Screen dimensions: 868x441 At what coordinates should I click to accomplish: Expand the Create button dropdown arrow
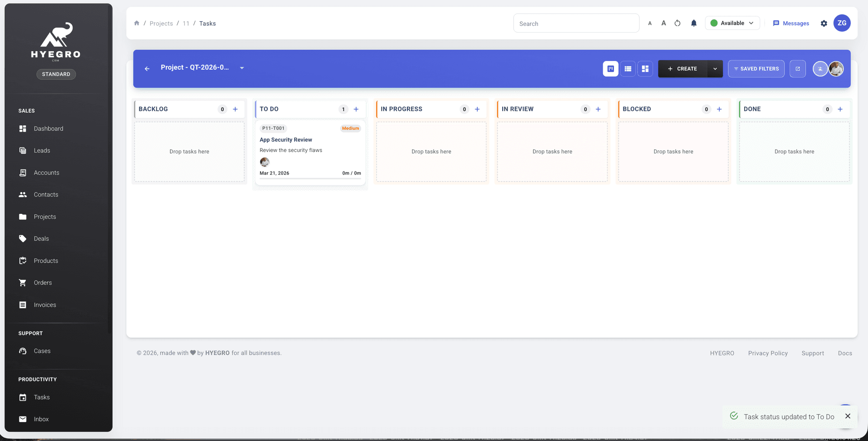(715, 69)
